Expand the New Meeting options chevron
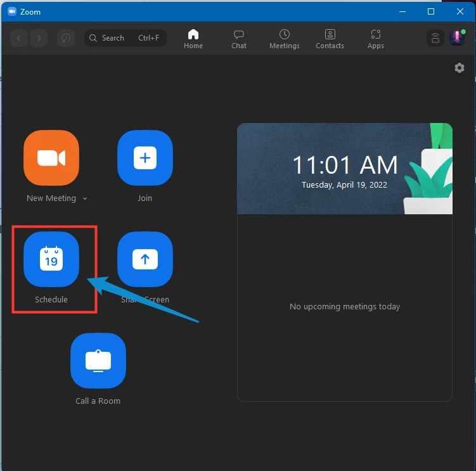Image resolution: width=476 pixels, height=471 pixels. pos(85,198)
